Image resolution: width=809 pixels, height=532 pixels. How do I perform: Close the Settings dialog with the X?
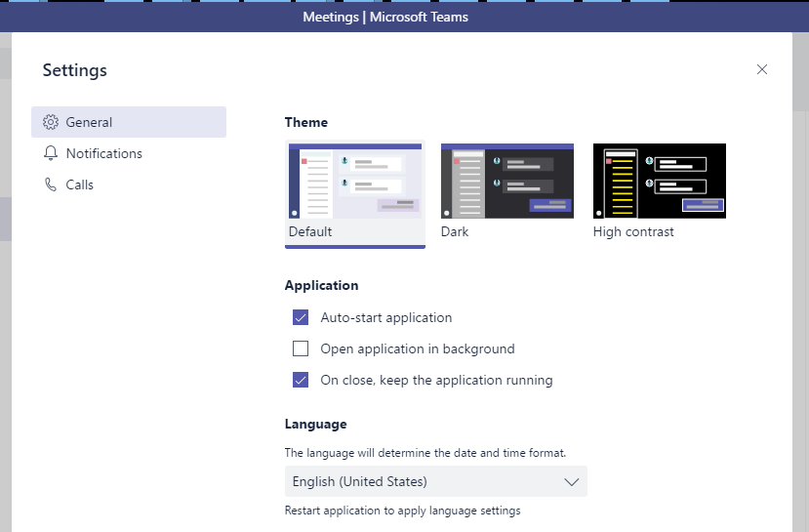pyautogui.click(x=762, y=69)
